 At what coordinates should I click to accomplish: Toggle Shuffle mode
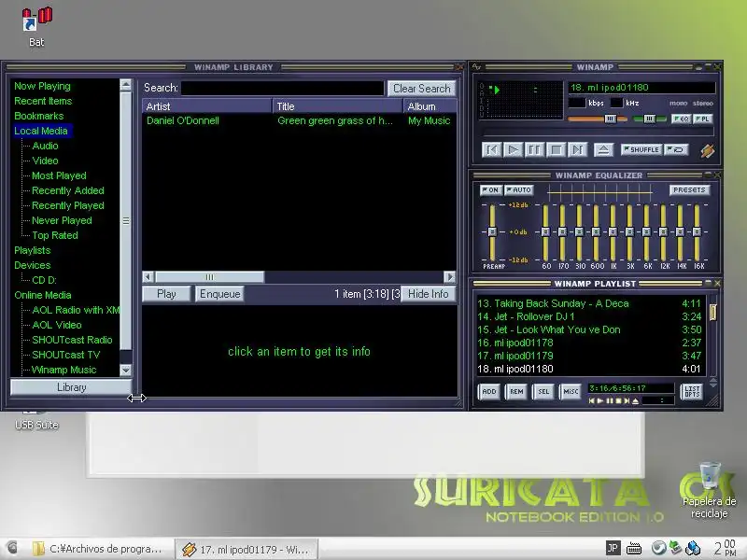(x=641, y=149)
